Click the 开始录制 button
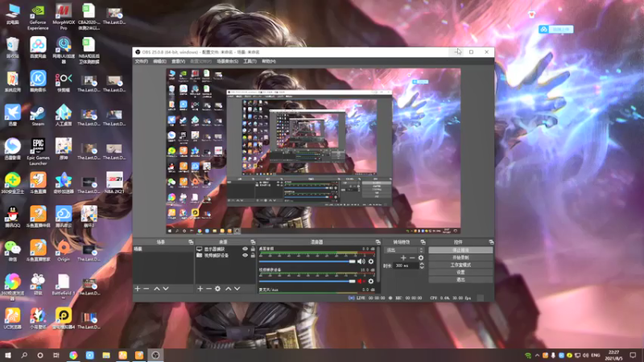Viewport: 644px width, 362px height. (x=460, y=257)
